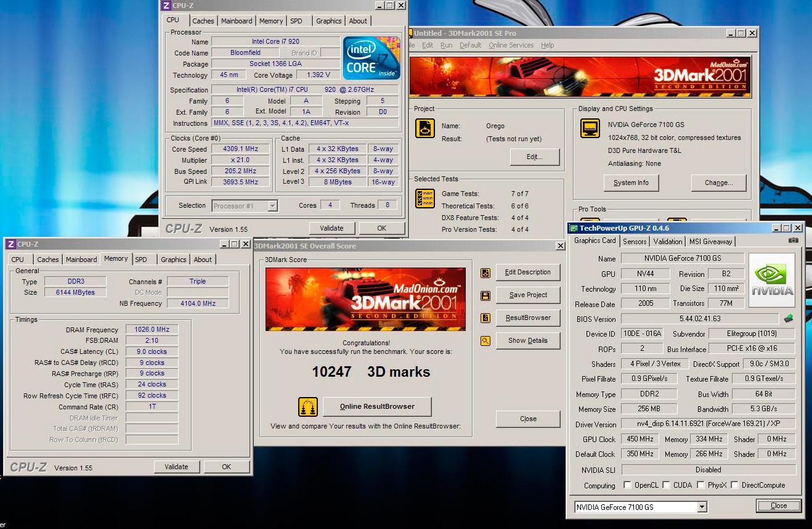
Task: Click the Intel Core i7 920 name field
Action: tap(275, 42)
